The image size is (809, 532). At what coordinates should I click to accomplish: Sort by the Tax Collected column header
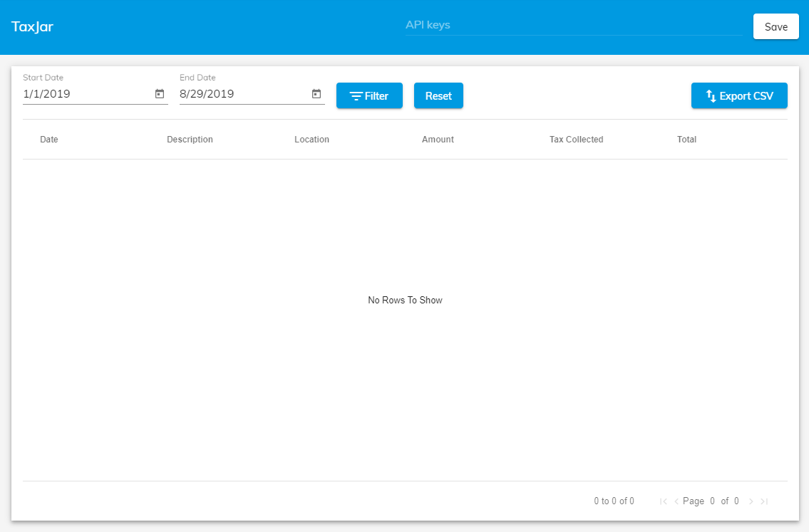point(577,139)
